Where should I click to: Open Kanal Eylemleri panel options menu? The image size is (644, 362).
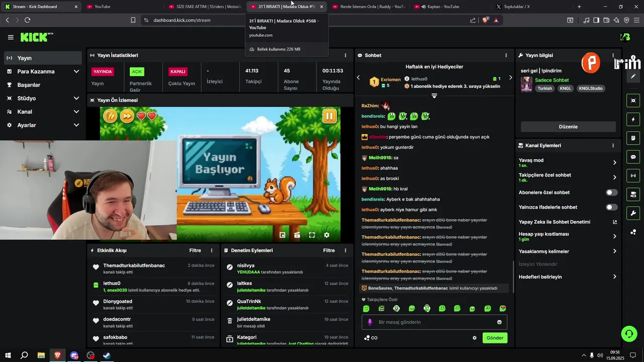pos(613,145)
